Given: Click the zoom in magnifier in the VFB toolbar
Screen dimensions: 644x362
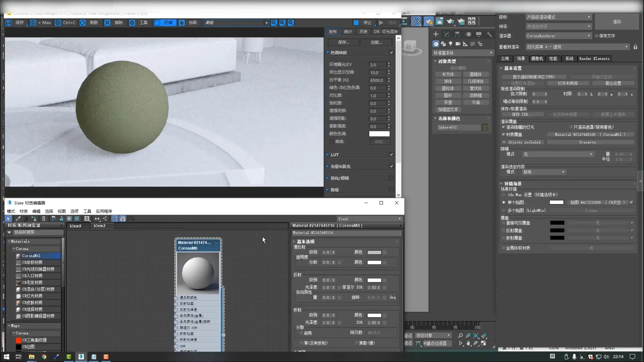Looking at the screenshot, I should click(x=274, y=23).
